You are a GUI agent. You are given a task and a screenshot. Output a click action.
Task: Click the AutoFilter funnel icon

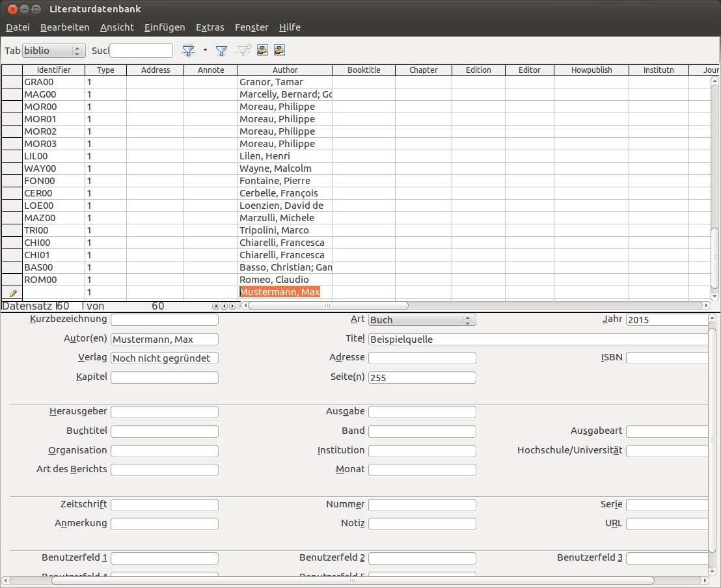pos(188,51)
